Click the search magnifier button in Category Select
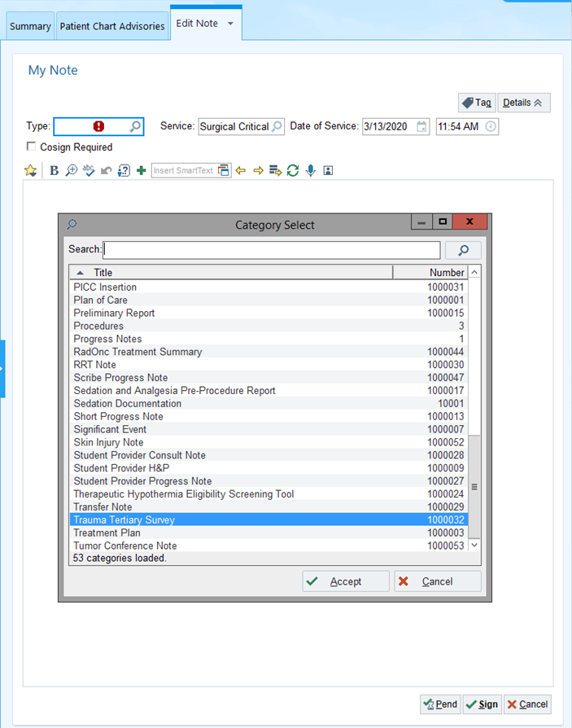The height and width of the screenshot is (728, 572). pyautogui.click(x=463, y=250)
